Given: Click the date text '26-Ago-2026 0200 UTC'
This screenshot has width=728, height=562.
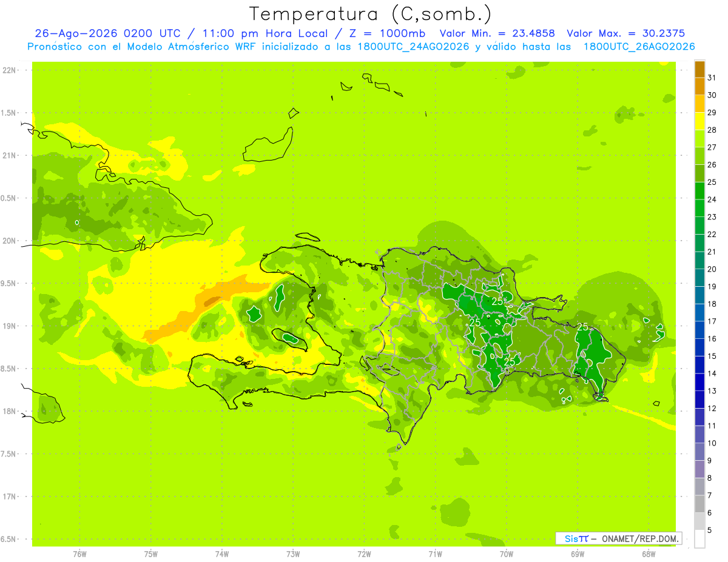Looking at the screenshot, I should 108,33.
